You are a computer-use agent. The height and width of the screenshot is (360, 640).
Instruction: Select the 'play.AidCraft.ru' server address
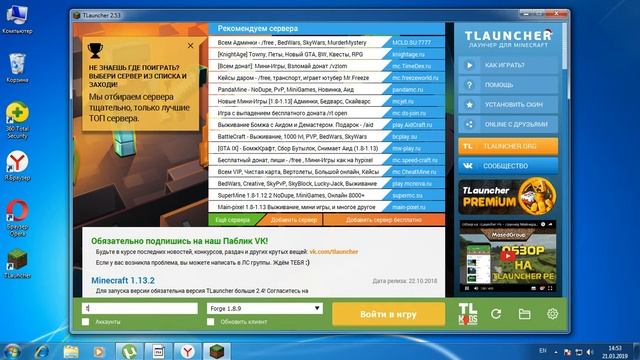[x=412, y=125]
